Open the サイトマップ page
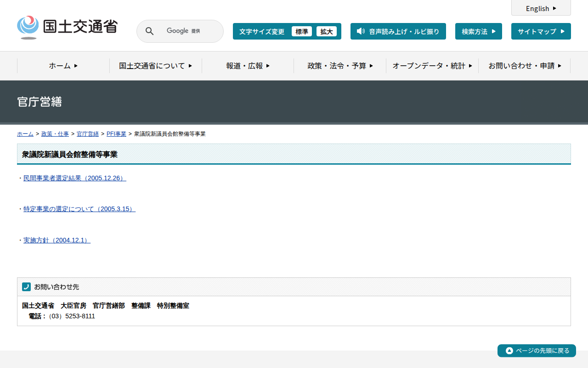The image size is (588, 368). (x=541, y=31)
